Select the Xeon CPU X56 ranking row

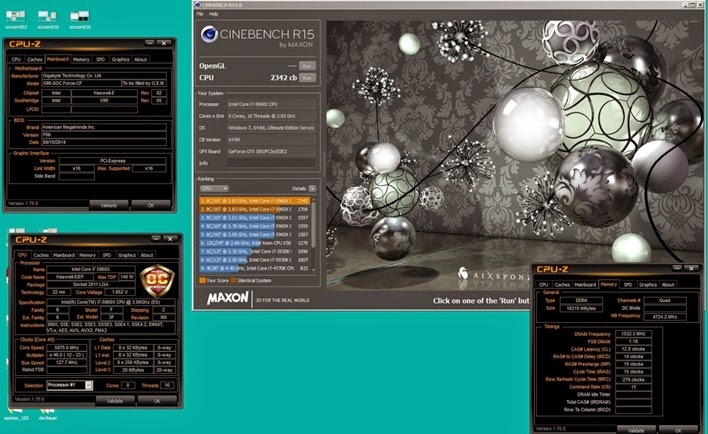(254, 243)
